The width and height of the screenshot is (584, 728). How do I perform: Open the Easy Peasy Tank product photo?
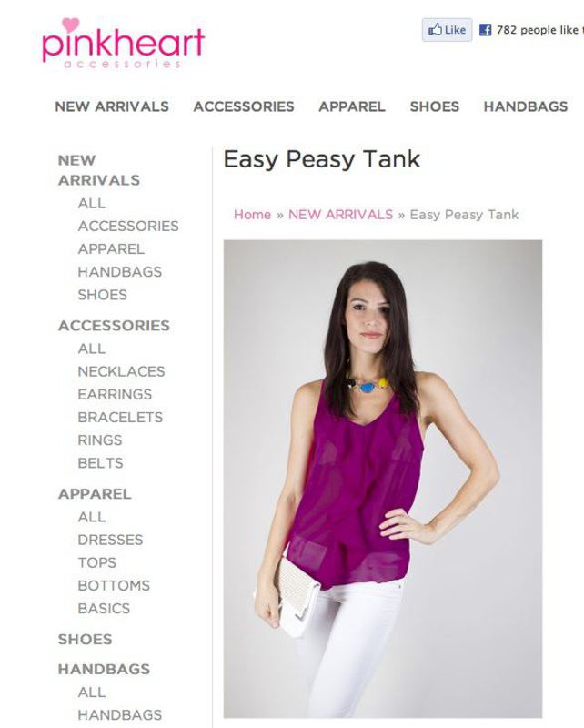[383, 479]
